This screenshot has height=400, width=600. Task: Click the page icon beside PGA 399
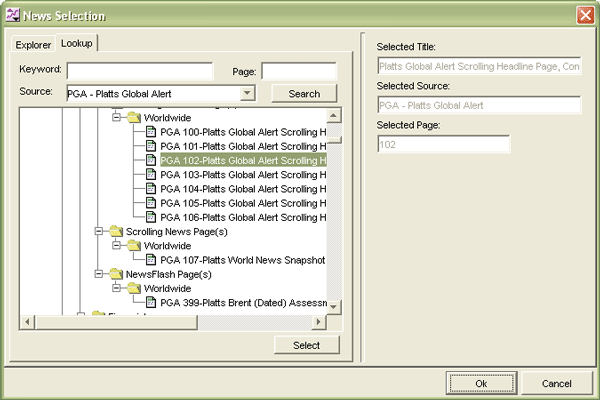151,300
